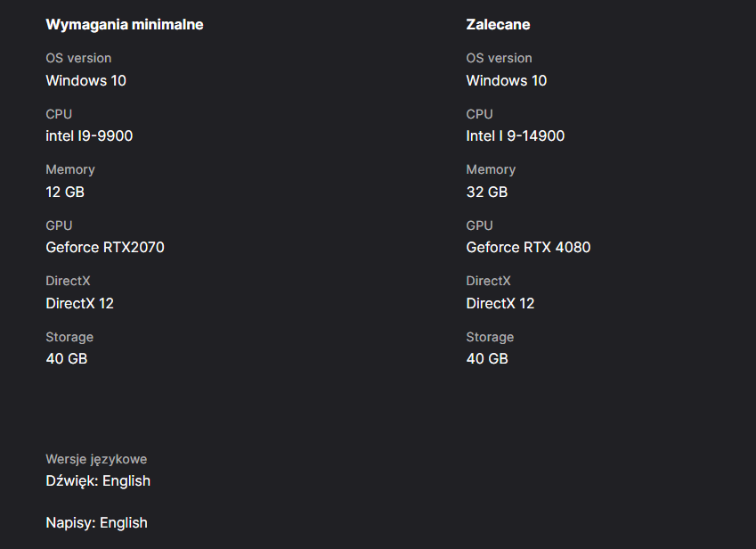This screenshot has height=549, width=756.
Task: Click the 40 GB storage under Zalecane
Action: (486, 358)
